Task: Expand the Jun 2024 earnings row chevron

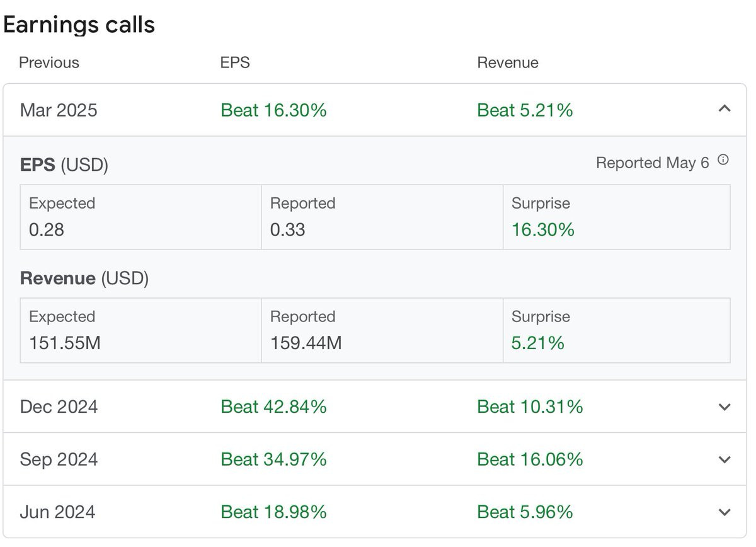Action: [724, 512]
